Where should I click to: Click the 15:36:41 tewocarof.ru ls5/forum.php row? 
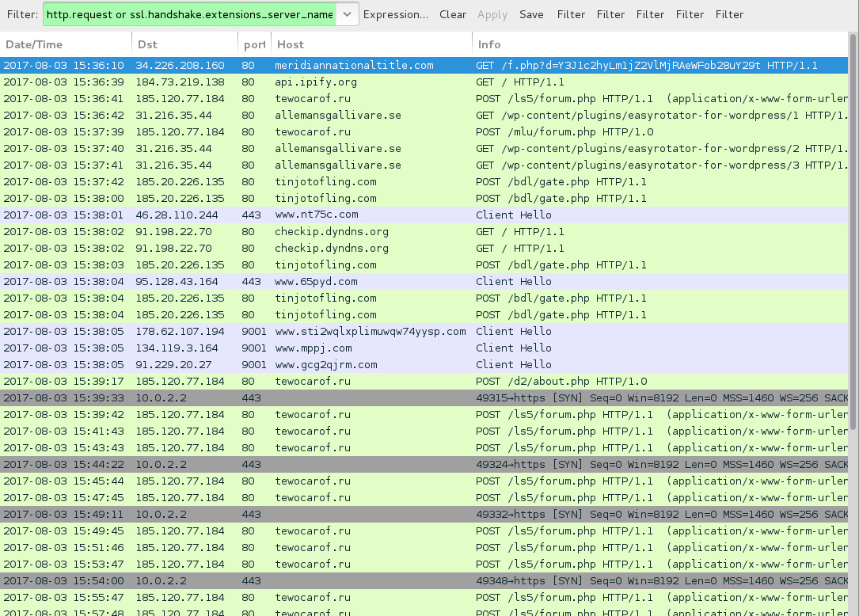[424, 99]
